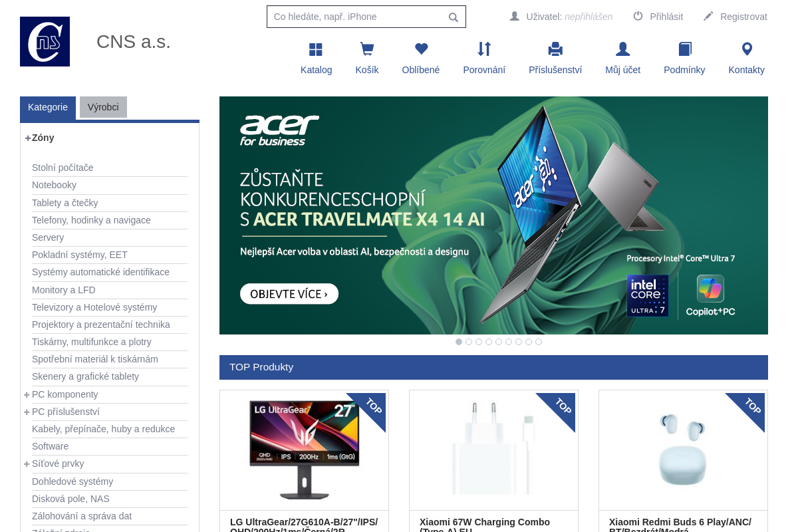Expand the Síťové prvky category
798x532 pixels.
point(27,464)
